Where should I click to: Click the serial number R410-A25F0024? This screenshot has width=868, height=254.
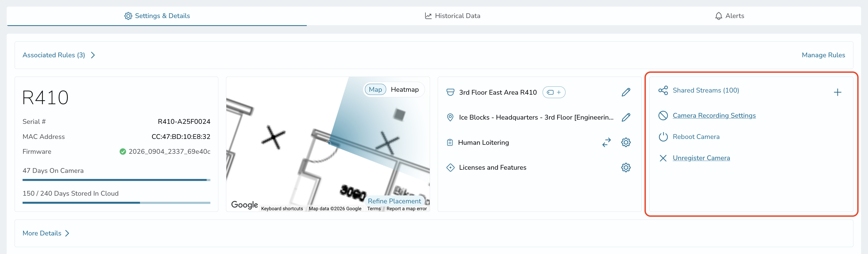(184, 121)
